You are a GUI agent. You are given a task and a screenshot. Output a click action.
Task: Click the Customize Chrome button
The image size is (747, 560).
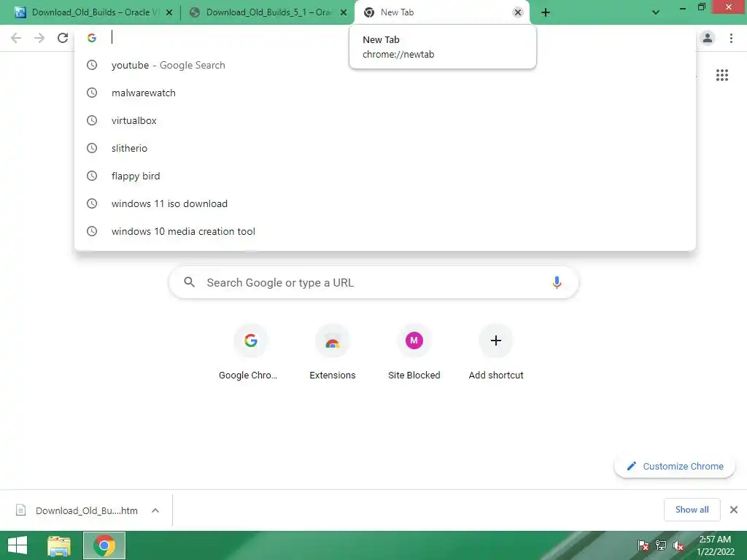675,466
